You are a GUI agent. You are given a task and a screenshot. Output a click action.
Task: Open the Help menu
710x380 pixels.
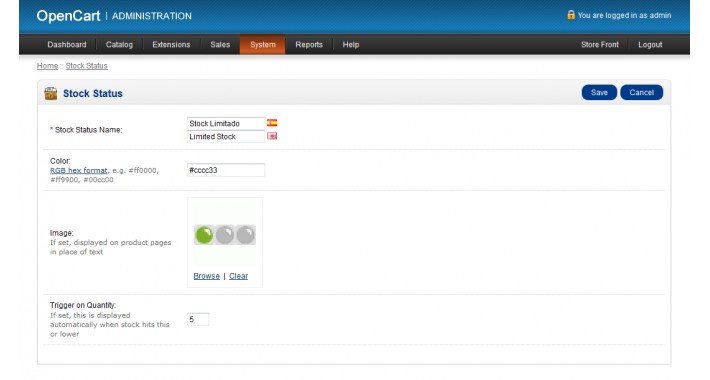[x=350, y=44]
